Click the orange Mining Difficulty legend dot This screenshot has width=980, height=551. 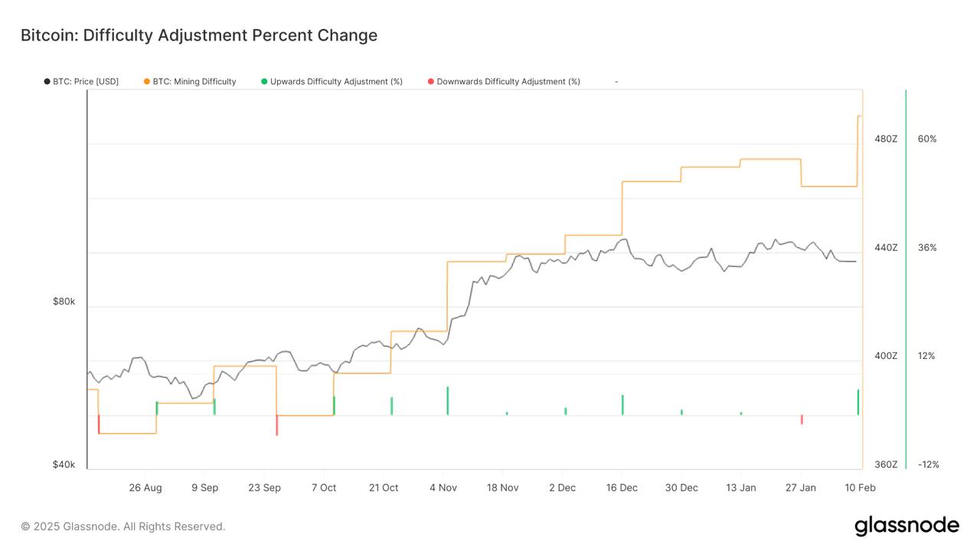tap(147, 81)
